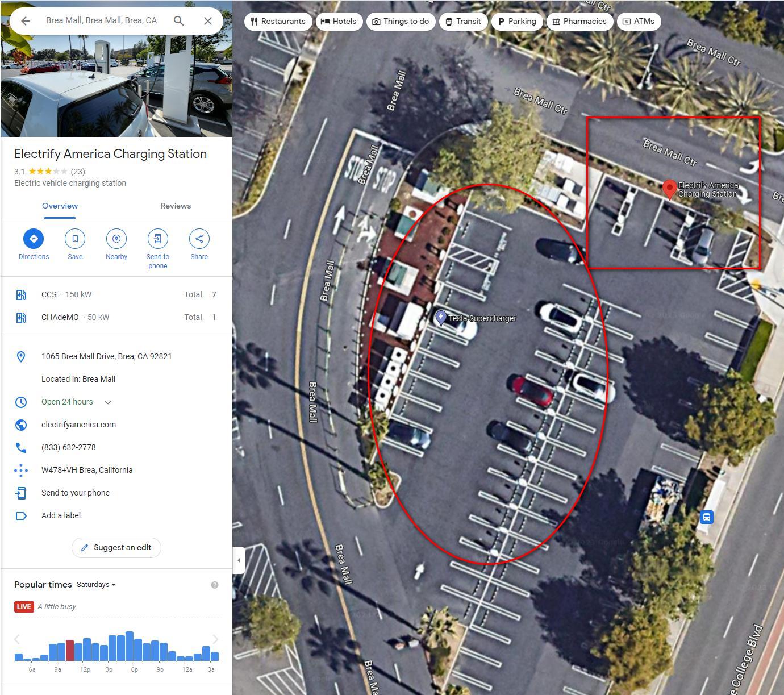Collapse the side panel arrow

[239, 560]
